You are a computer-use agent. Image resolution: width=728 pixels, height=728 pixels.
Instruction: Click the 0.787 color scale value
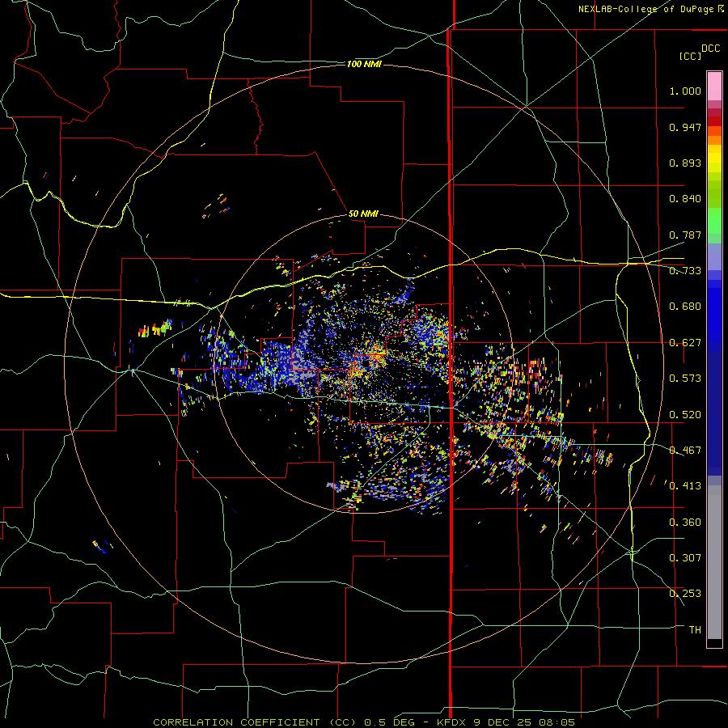pyautogui.click(x=685, y=235)
